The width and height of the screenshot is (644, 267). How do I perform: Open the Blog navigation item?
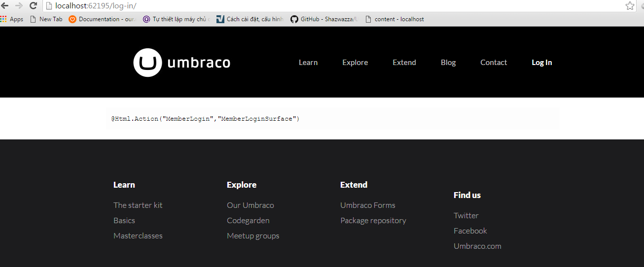[448, 63]
